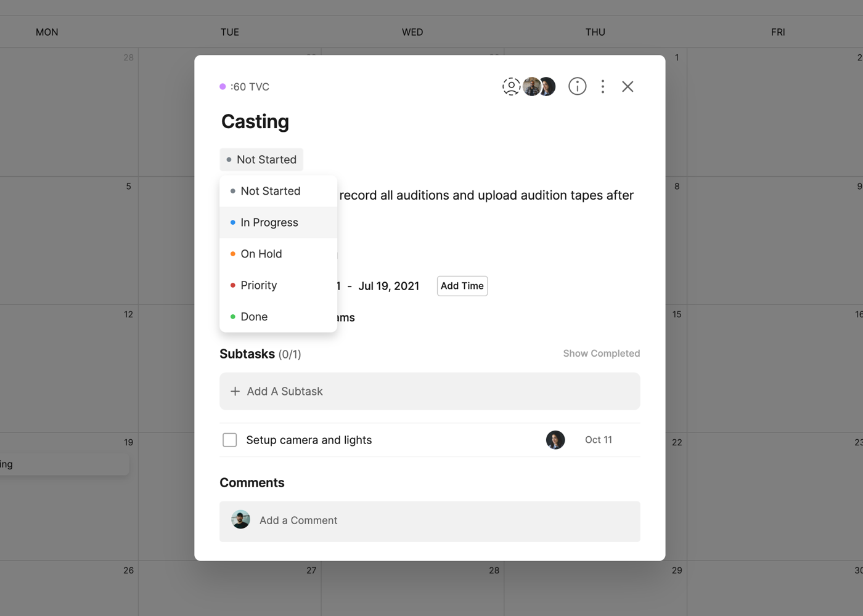Check the Setup camera and lights checkbox
This screenshot has height=616, width=863.
[230, 440]
